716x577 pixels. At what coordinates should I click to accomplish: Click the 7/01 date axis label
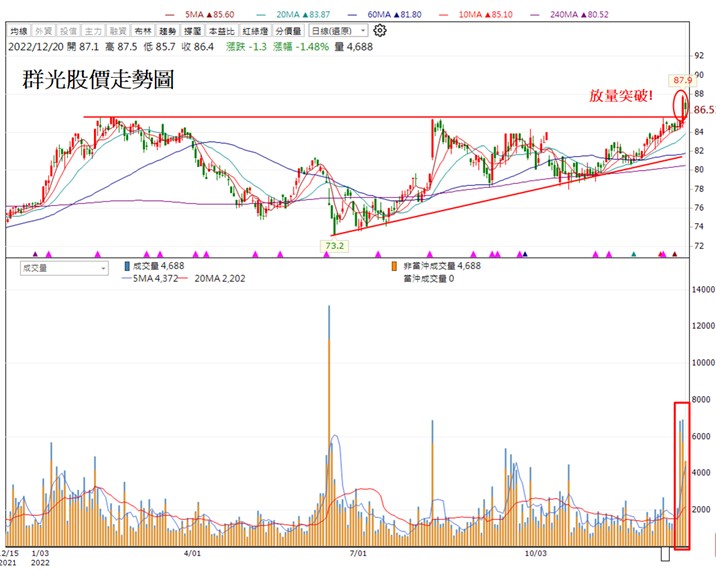click(x=358, y=553)
